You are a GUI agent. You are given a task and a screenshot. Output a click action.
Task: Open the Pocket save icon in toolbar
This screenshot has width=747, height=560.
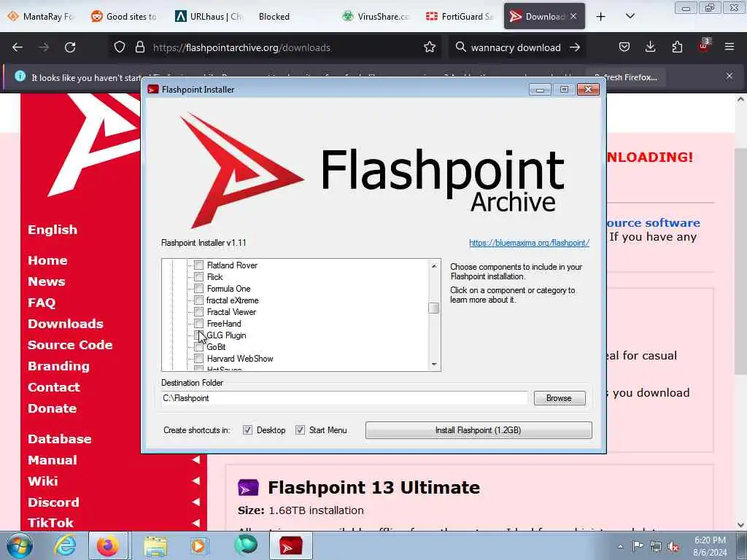pyautogui.click(x=624, y=47)
